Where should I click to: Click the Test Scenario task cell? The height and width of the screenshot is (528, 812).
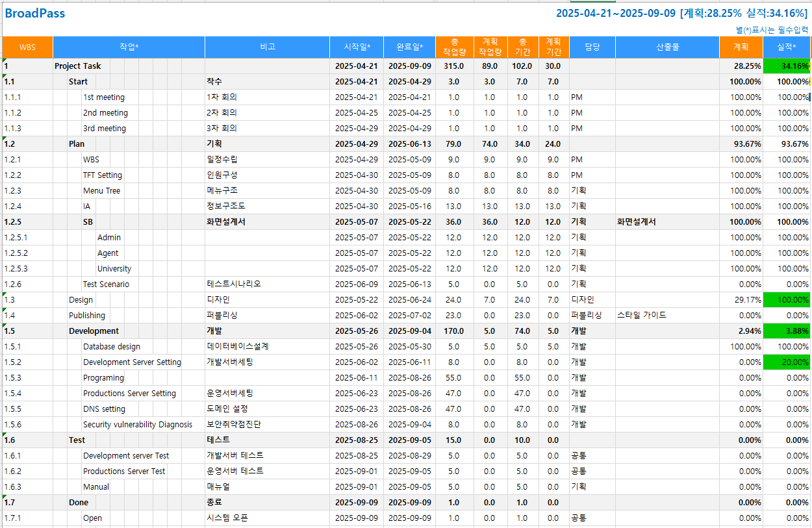coord(106,284)
